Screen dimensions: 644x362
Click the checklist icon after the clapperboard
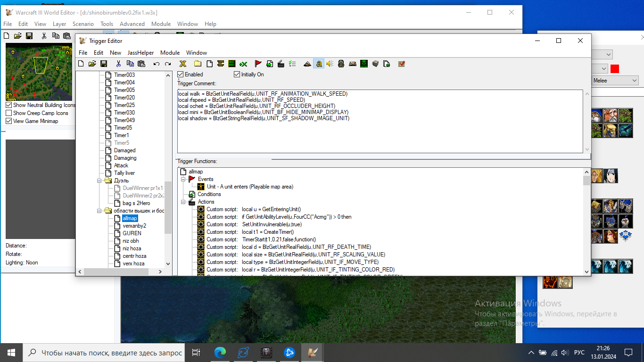pos(292,64)
